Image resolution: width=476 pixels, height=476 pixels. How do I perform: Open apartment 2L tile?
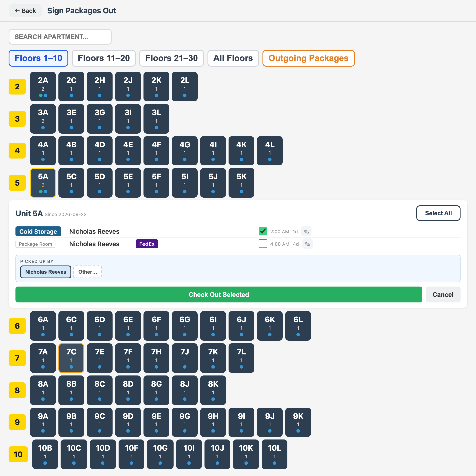click(x=185, y=87)
